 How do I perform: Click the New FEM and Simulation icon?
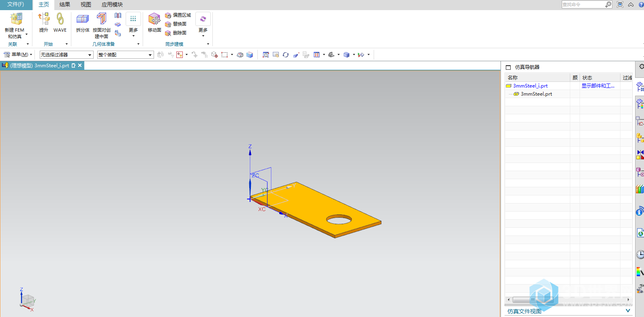16,19
